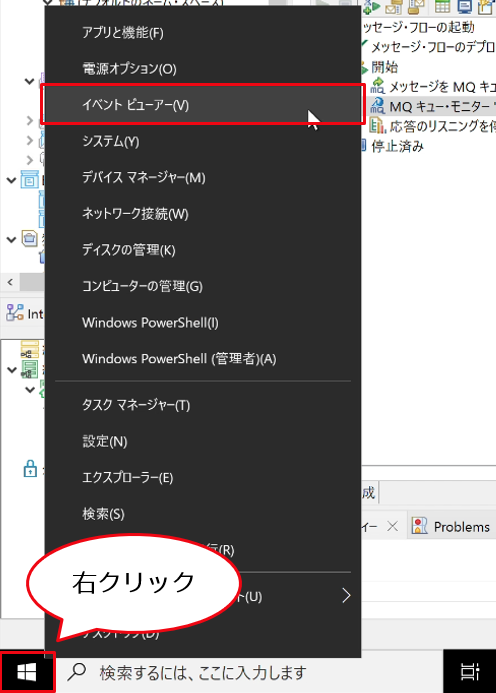This screenshot has height=693, width=496.
Task: Switch to the Problems tab
Action: coord(451,527)
